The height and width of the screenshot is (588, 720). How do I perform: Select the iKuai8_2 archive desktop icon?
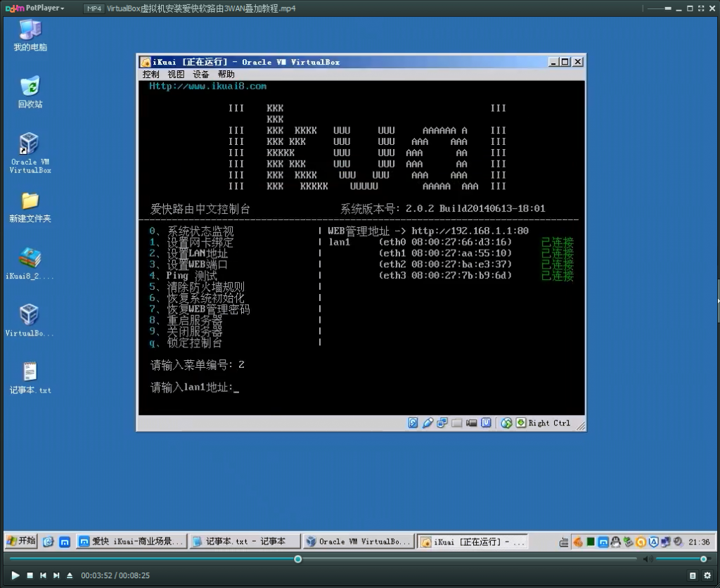point(30,264)
